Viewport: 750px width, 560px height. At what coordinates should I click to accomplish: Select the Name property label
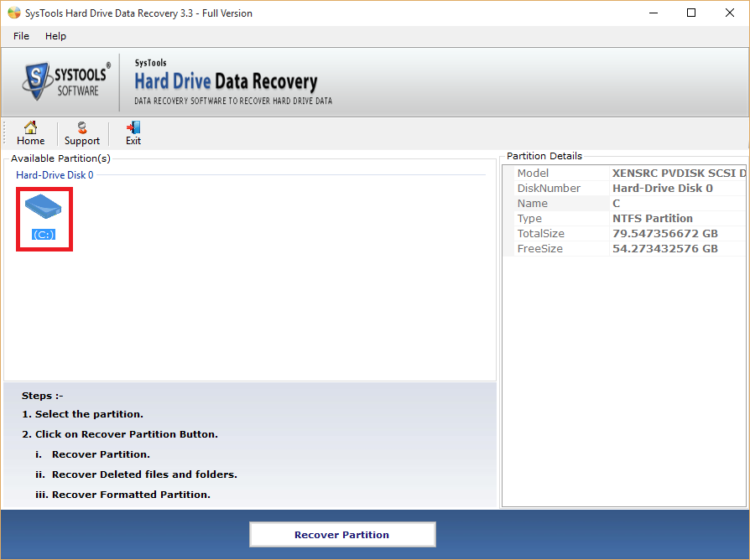pos(532,203)
